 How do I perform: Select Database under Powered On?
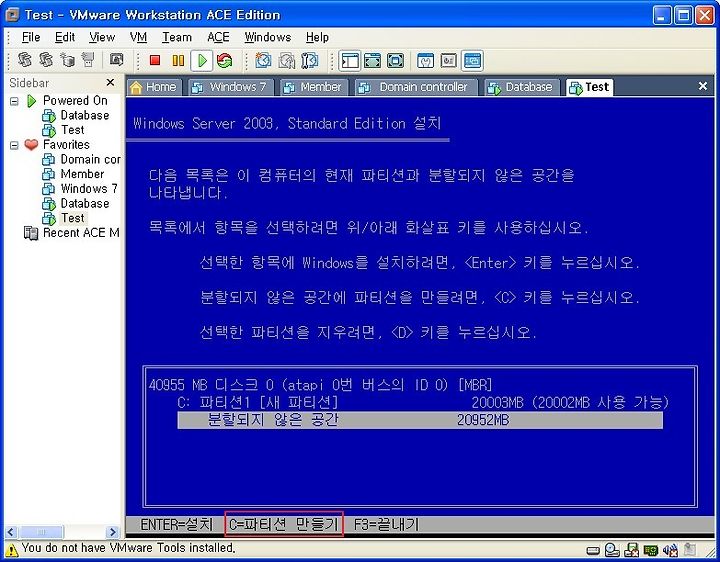76,116
